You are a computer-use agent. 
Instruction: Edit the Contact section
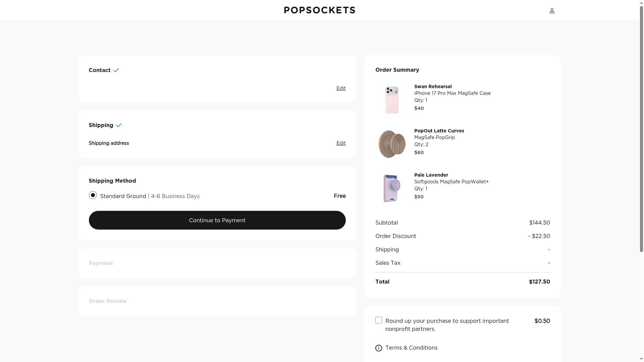tap(341, 88)
